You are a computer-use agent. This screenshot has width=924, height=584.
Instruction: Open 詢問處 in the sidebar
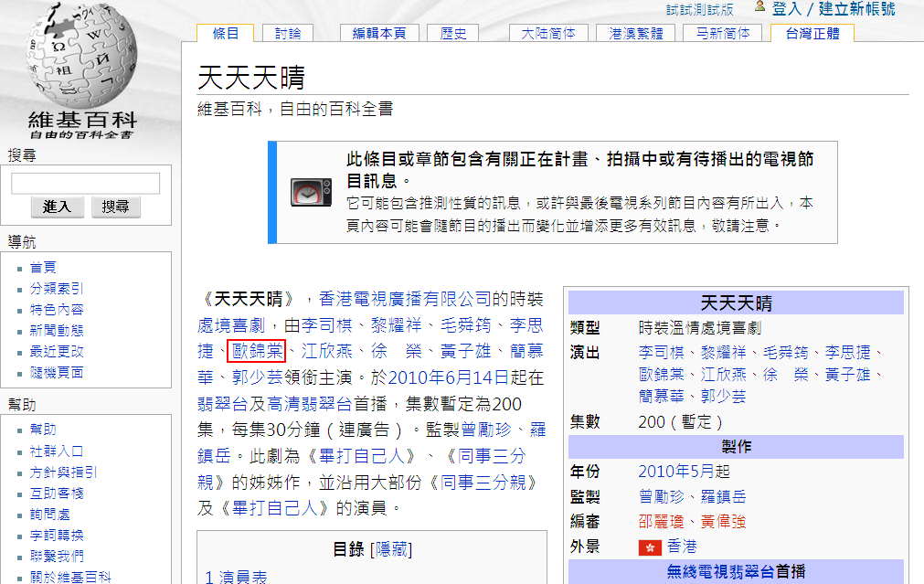[50, 515]
